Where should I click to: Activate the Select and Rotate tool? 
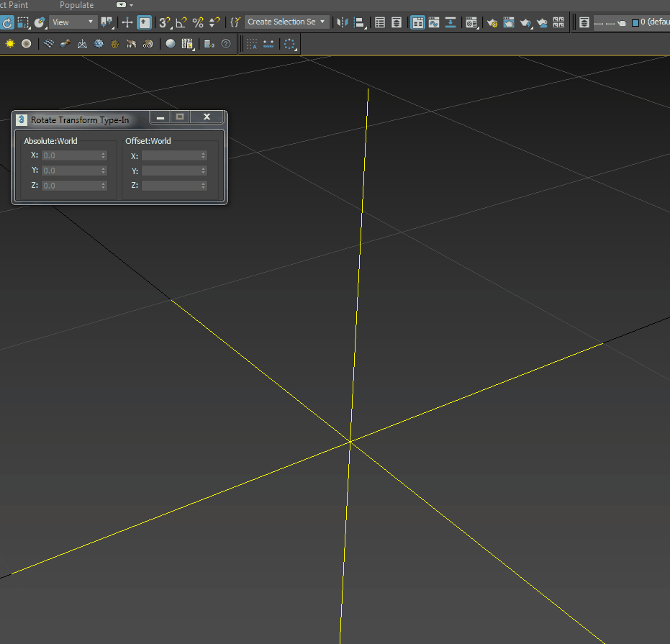point(6,22)
